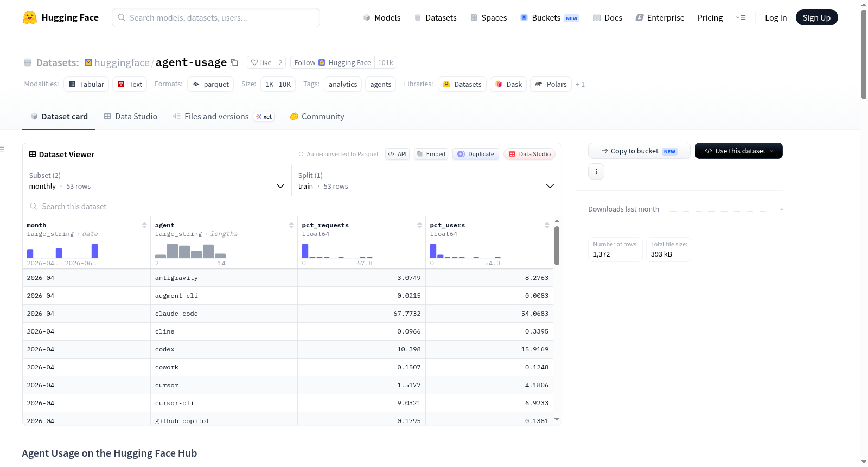Click the analytics tag
868x467 pixels.
(x=343, y=84)
